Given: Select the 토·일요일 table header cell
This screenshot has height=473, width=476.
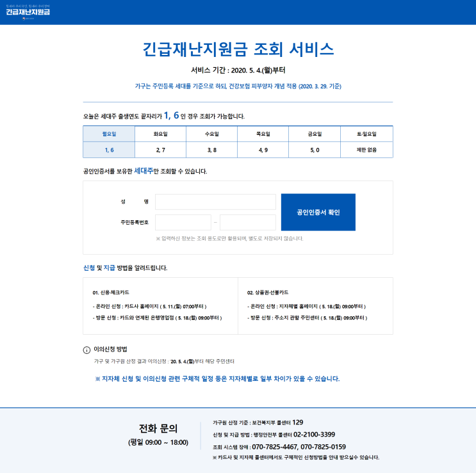Looking at the screenshot, I should click(x=366, y=134).
